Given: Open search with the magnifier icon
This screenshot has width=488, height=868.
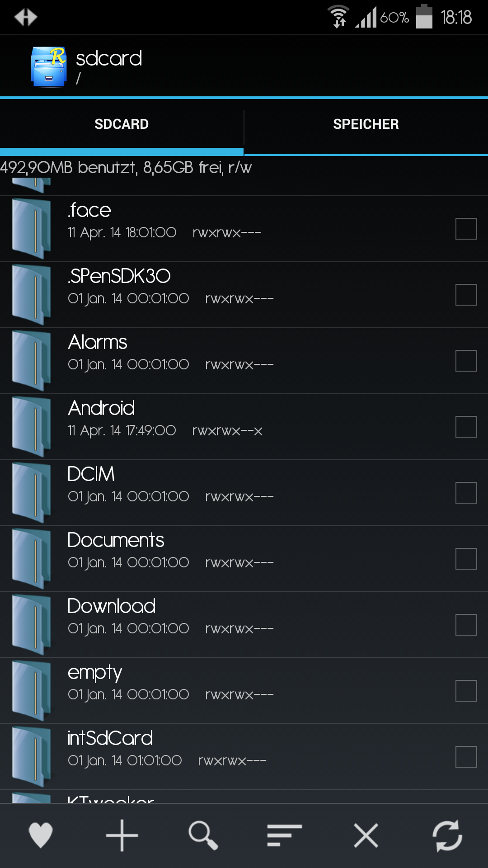Looking at the screenshot, I should 203,835.
